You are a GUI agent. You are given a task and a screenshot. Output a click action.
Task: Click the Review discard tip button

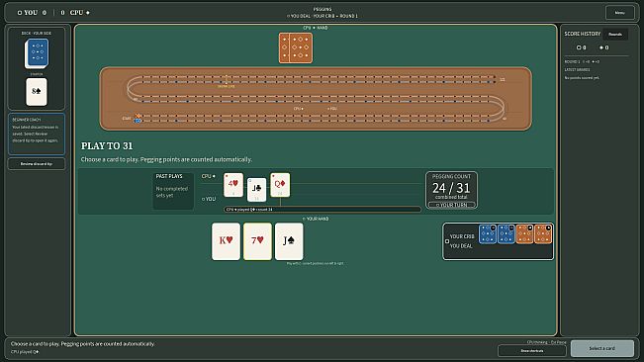point(37,164)
